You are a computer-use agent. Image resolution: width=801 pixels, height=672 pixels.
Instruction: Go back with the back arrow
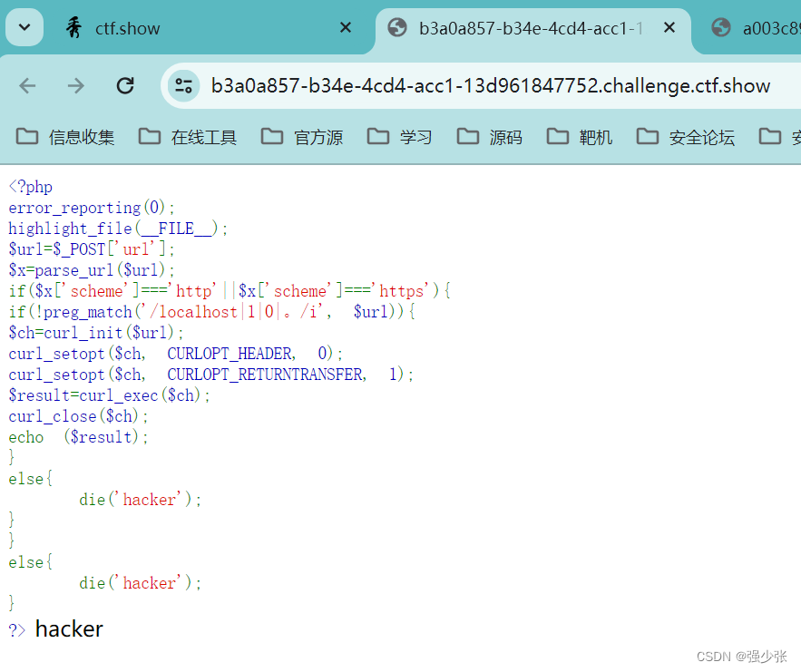(27, 85)
